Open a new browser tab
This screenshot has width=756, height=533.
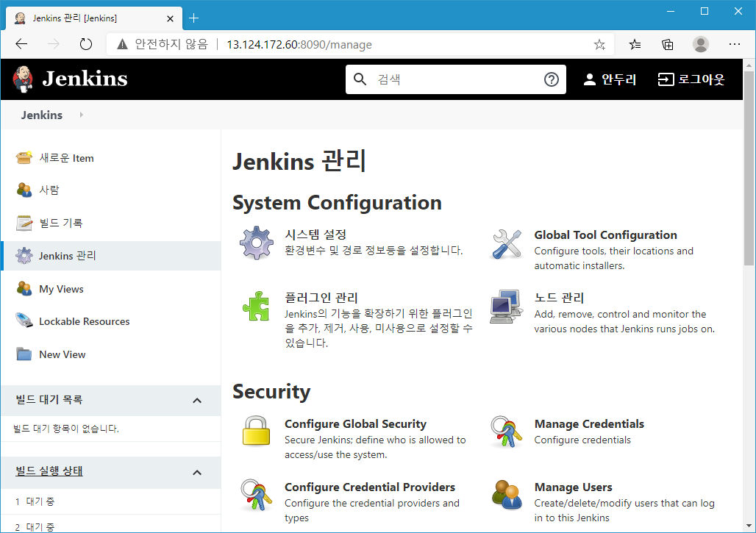[x=194, y=18]
